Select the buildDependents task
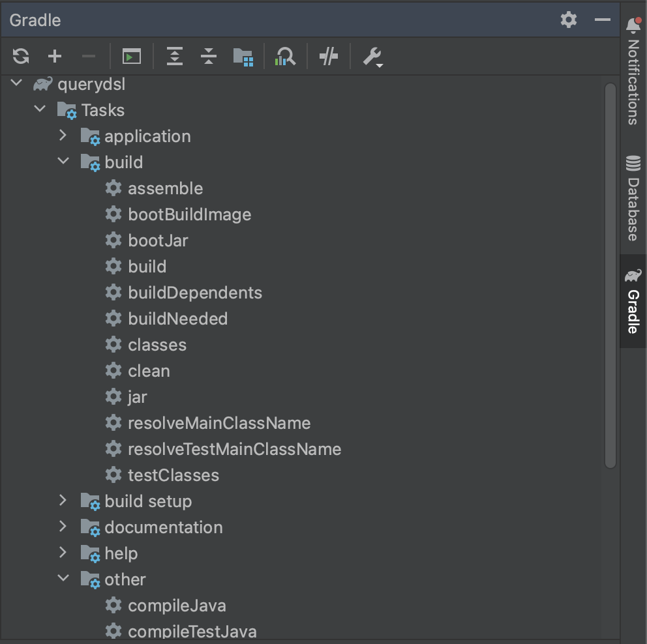This screenshot has height=644, width=647. tap(195, 293)
